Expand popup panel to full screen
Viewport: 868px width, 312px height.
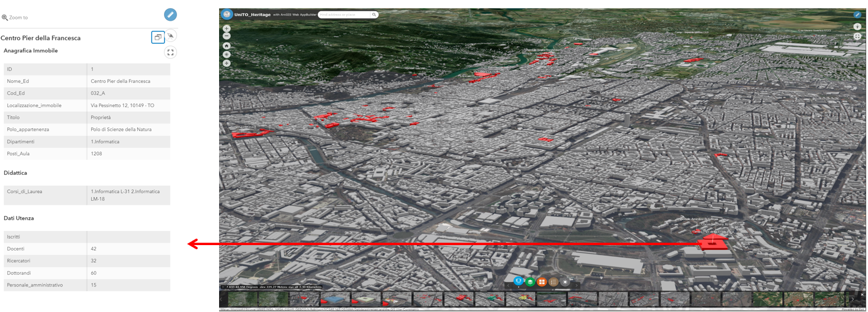[x=171, y=53]
